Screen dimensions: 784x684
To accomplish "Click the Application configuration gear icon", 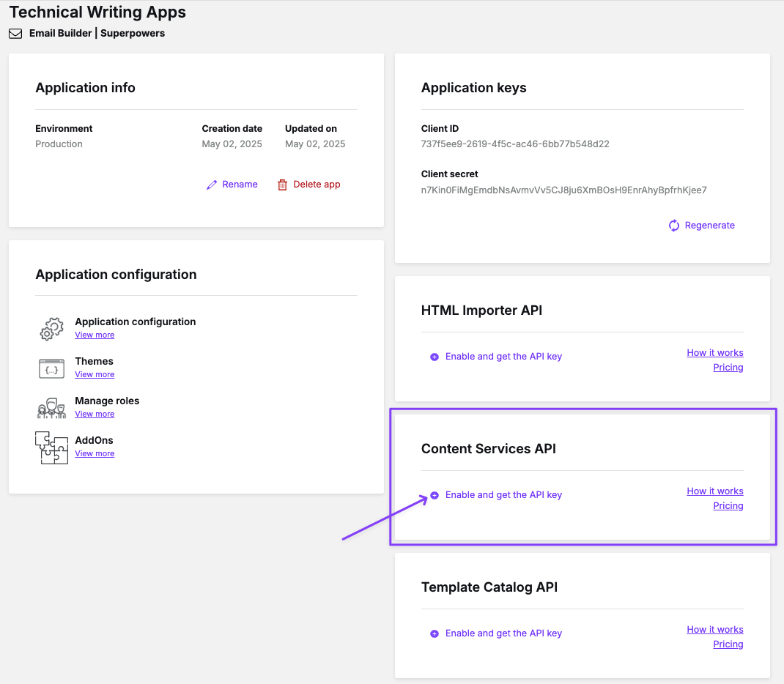I will tap(51, 329).
